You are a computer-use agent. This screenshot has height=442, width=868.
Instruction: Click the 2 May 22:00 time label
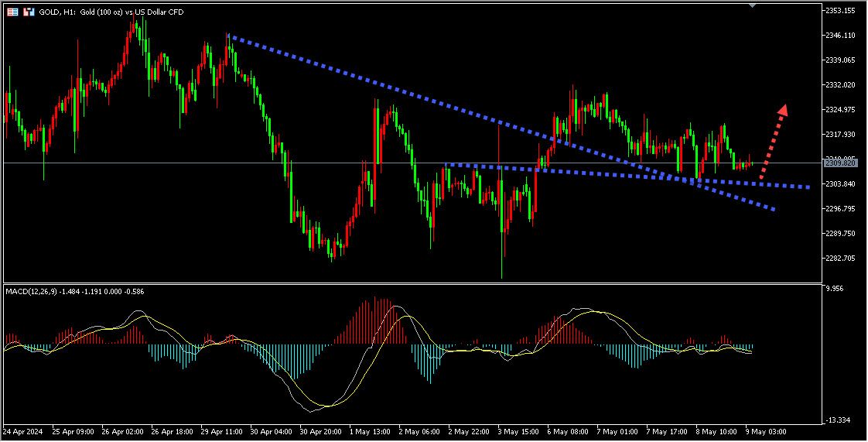(x=468, y=430)
